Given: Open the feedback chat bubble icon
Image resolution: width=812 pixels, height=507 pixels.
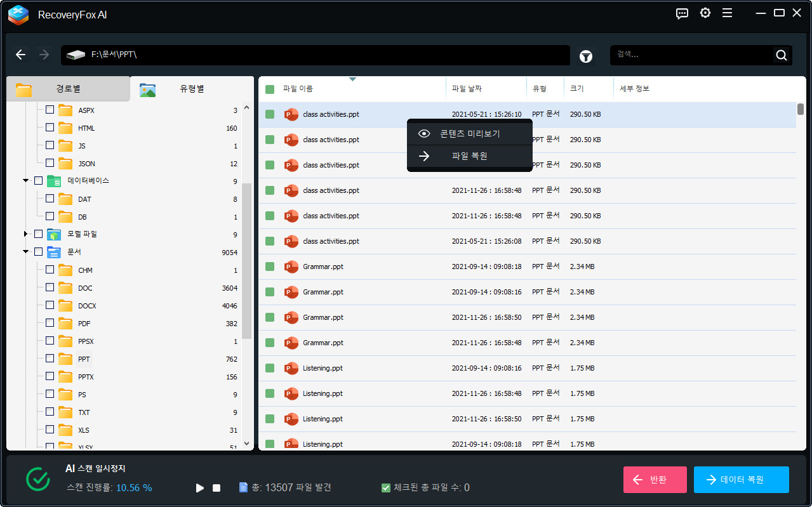Looking at the screenshot, I should (682, 13).
